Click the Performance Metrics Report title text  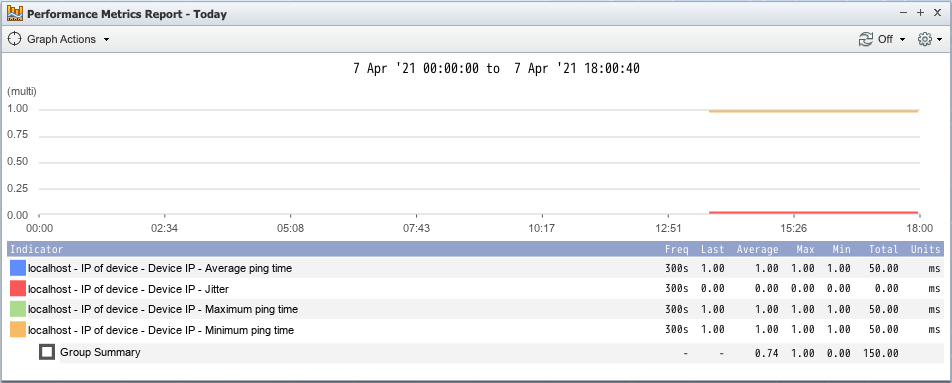tap(127, 13)
